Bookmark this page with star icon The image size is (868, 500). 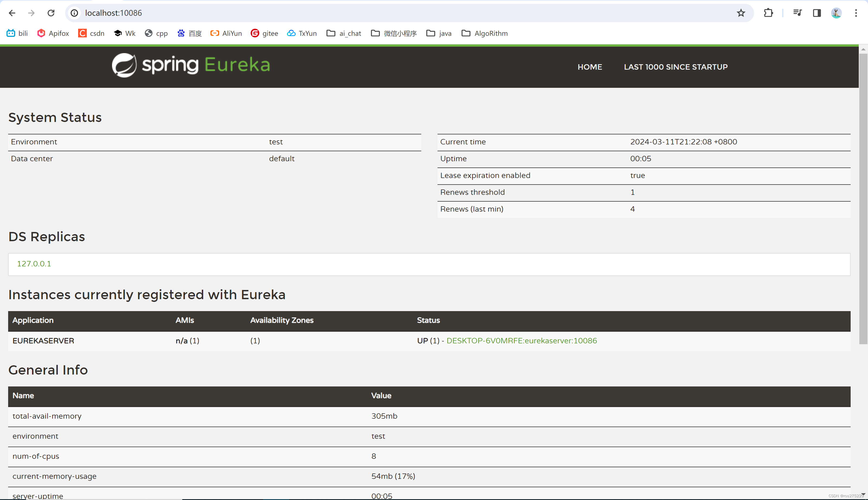pos(741,13)
